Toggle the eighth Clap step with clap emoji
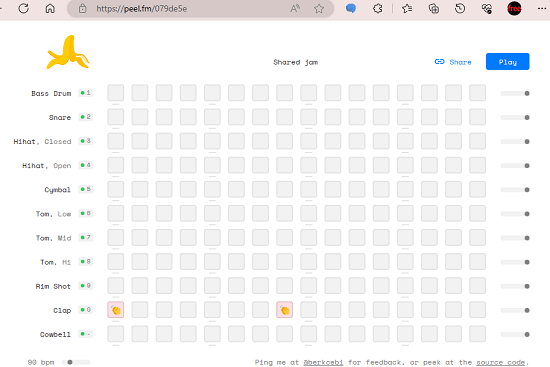This screenshot has width=550, height=367. pyautogui.click(x=284, y=310)
